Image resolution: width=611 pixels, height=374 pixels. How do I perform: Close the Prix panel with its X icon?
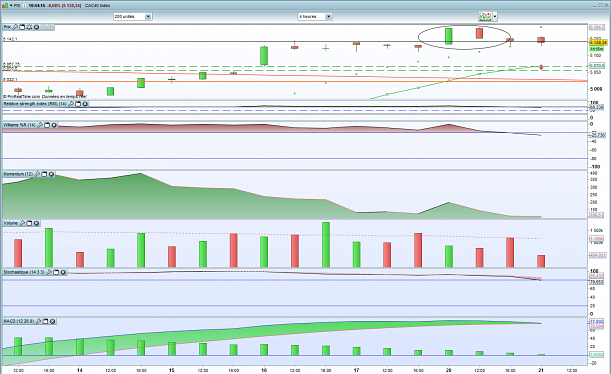36,27
